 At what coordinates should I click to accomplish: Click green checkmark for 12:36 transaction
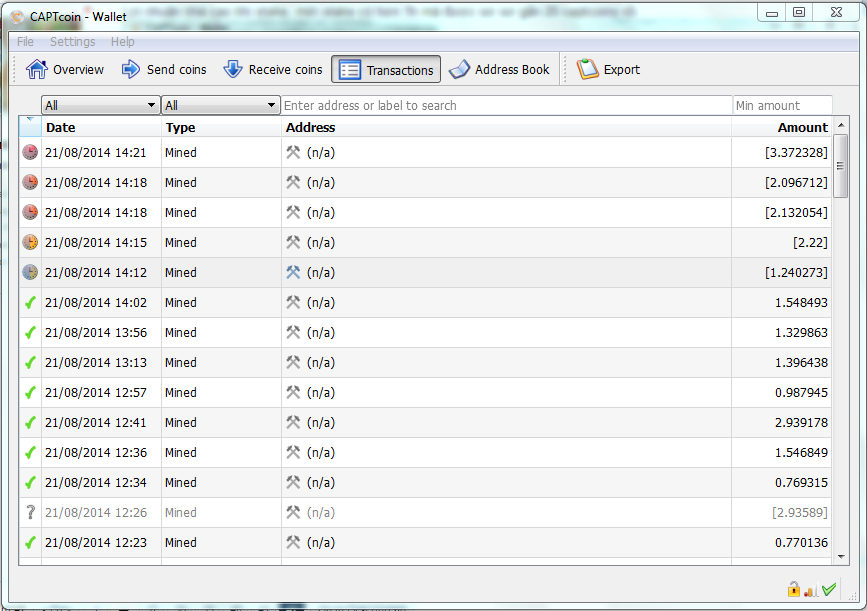[x=30, y=452]
